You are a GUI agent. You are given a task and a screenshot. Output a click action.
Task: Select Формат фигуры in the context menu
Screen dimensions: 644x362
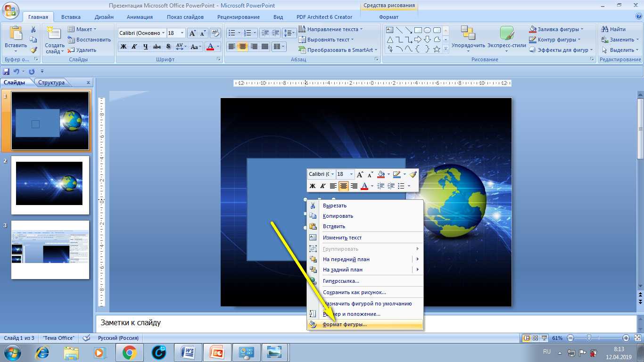point(345,325)
